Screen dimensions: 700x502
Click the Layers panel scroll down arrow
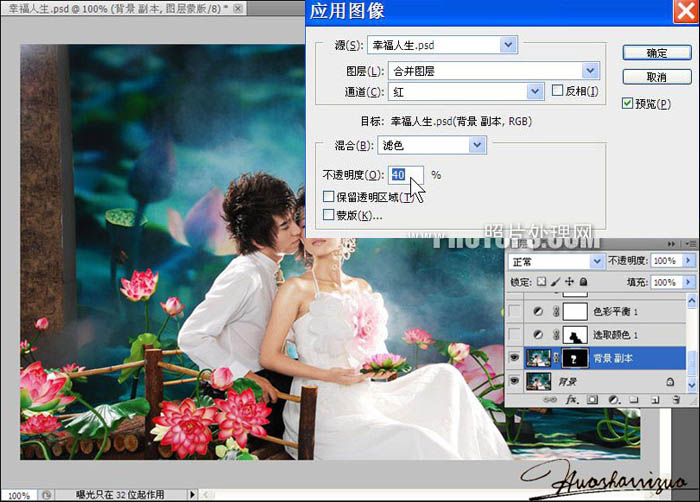692,384
